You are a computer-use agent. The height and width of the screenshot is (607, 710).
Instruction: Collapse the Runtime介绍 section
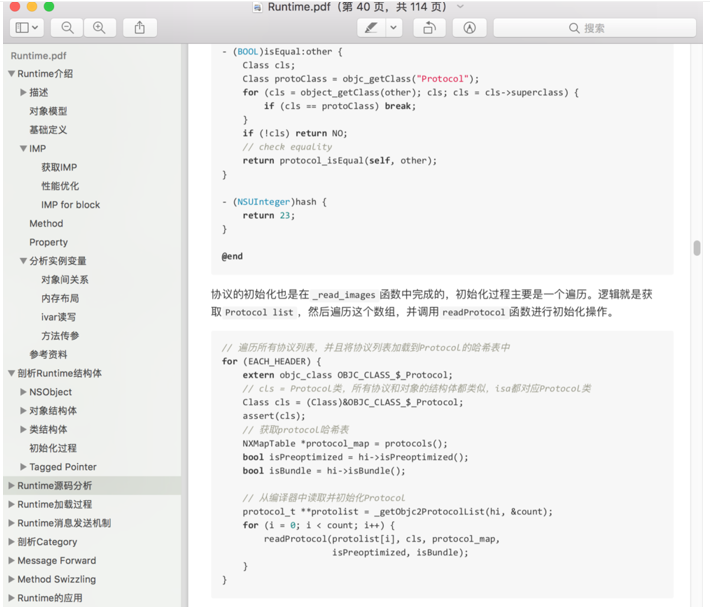(12, 74)
